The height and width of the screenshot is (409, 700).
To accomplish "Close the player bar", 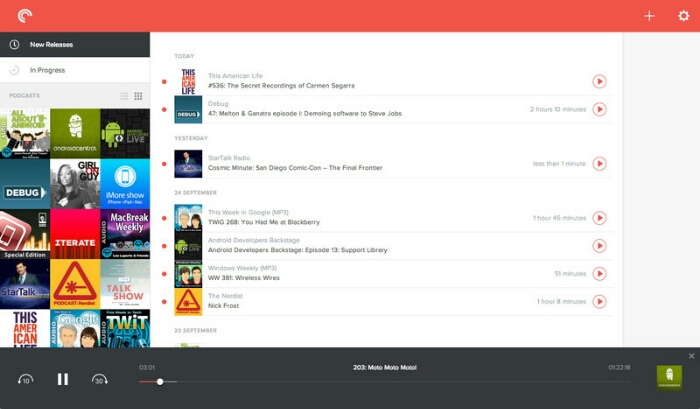I will 692,356.
